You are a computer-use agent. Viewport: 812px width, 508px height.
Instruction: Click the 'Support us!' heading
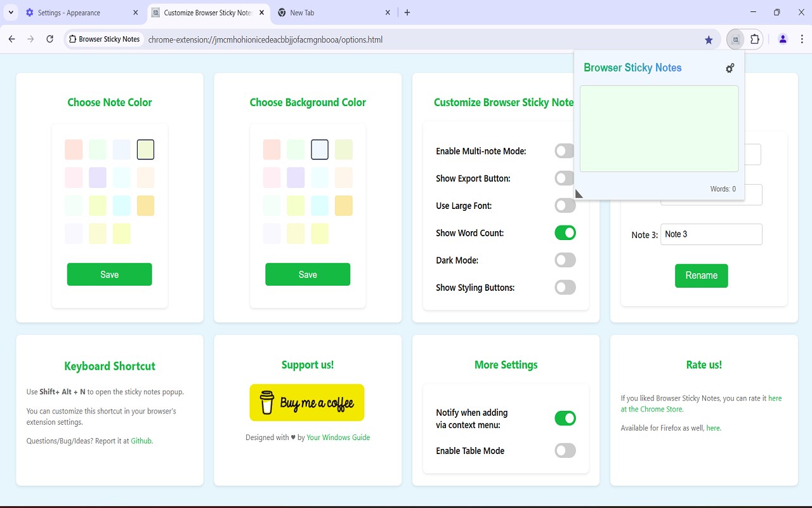point(308,365)
